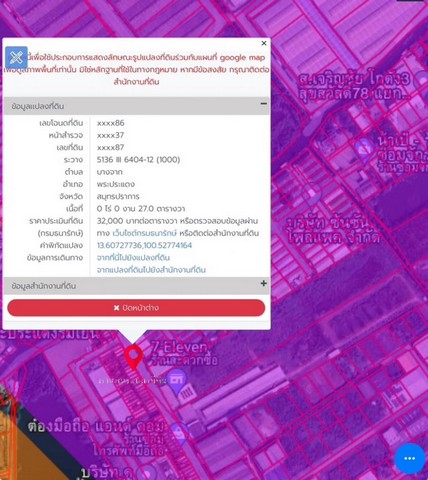Click the ต่องมือถือ แอนด์ คอม shop label

pos(96,426)
